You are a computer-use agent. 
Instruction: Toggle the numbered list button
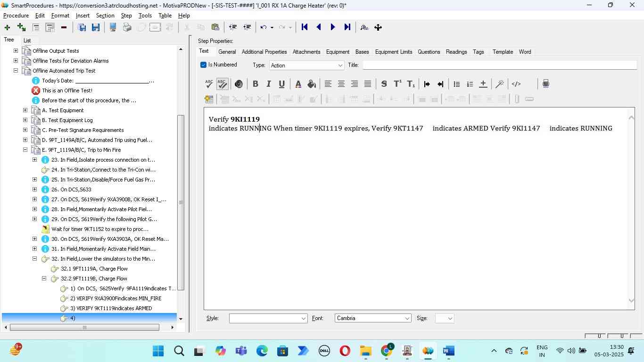click(x=470, y=84)
